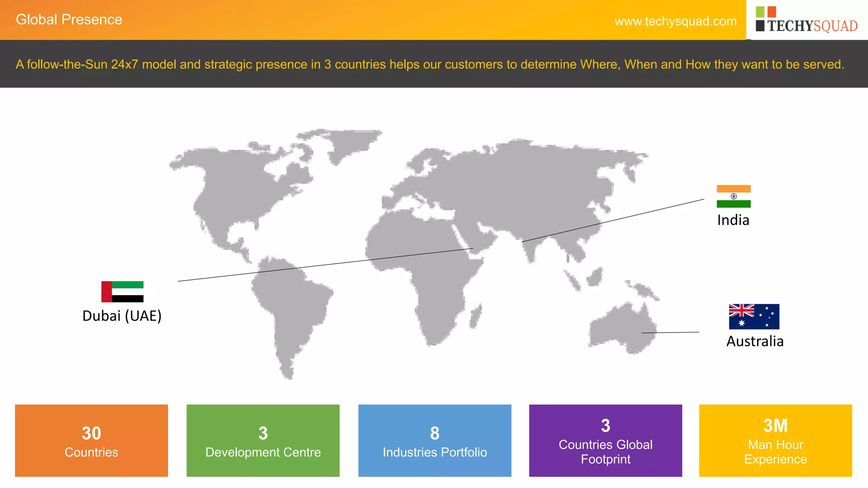Click the Dubai (UAE) label
868x488 pixels.
coord(122,316)
